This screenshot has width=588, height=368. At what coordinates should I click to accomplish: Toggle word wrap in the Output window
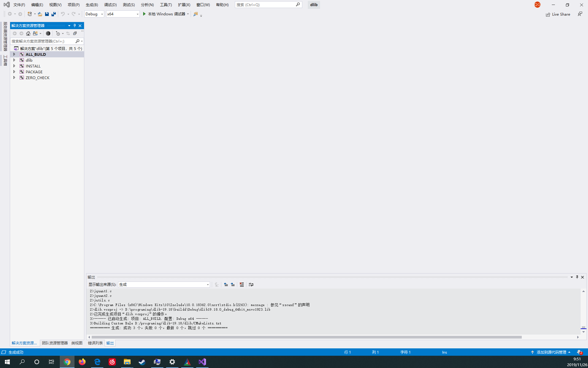[251, 285]
